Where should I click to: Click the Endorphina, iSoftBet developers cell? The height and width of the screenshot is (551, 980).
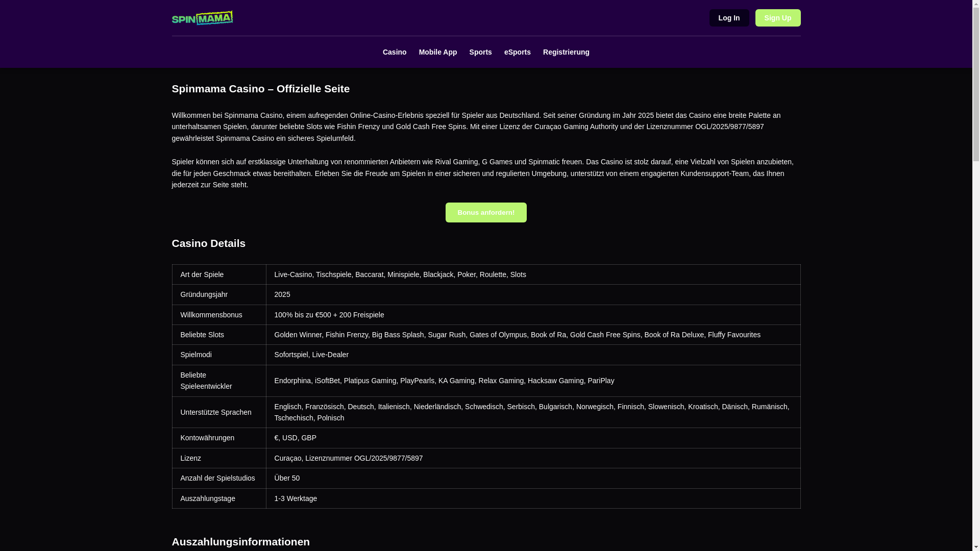click(x=533, y=381)
